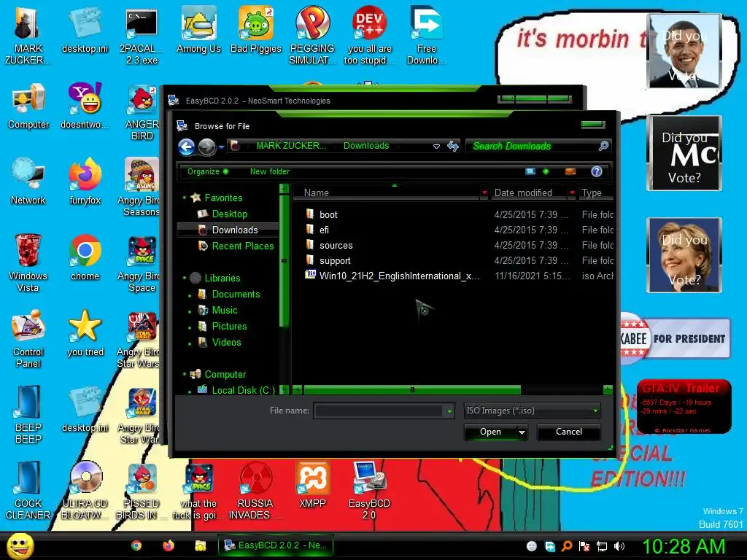Sort by the Date modified column header
The image size is (747, 560).
533,192
